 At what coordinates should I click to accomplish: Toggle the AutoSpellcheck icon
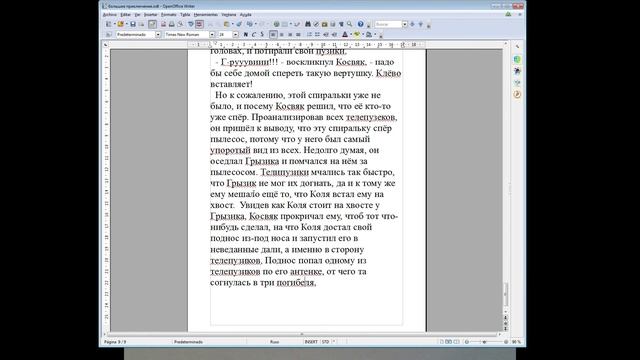199,24
